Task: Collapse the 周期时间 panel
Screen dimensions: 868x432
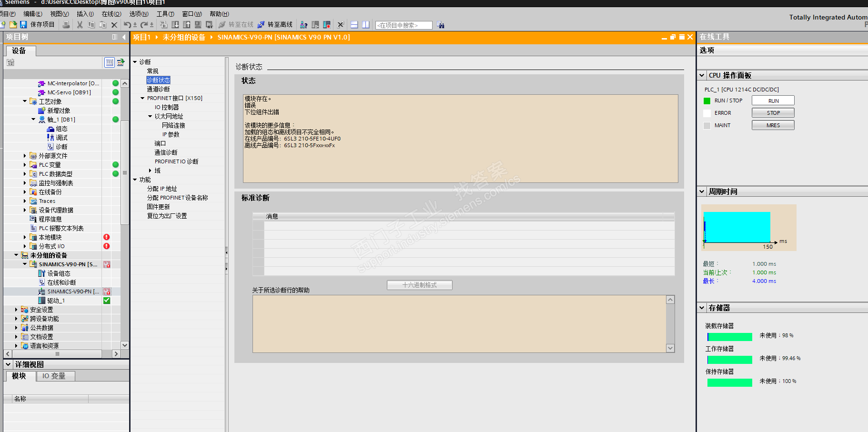Action: pyautogui.click(x=702, y=191)
